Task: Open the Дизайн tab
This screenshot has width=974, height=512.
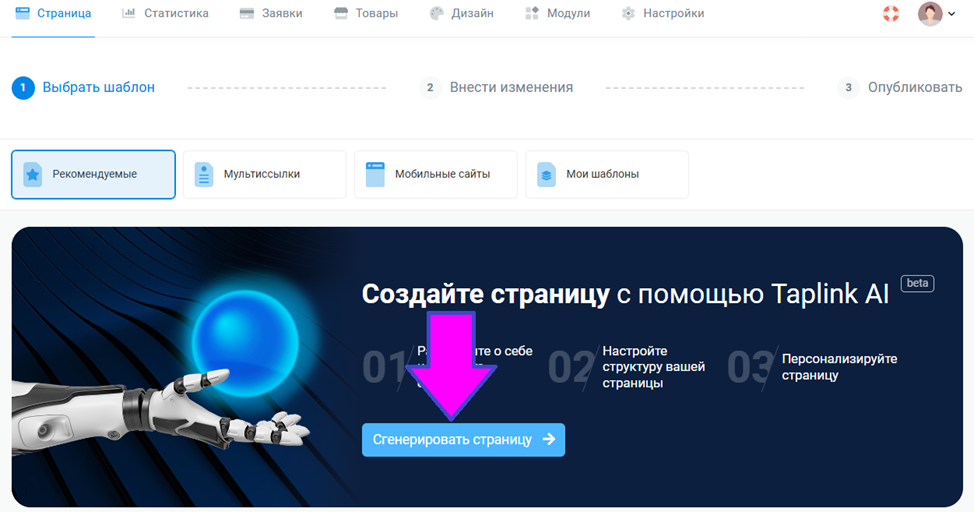Action: tap(462, 13)
